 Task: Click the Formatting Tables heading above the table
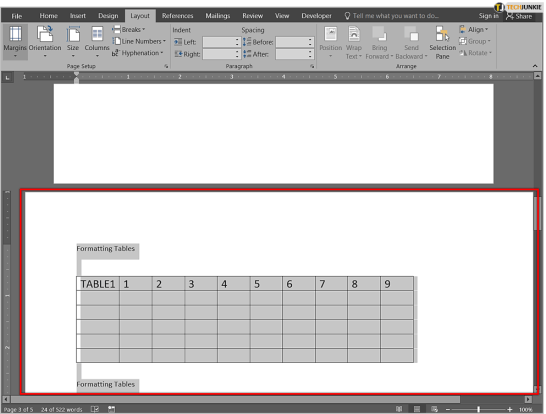pos(106,249)
